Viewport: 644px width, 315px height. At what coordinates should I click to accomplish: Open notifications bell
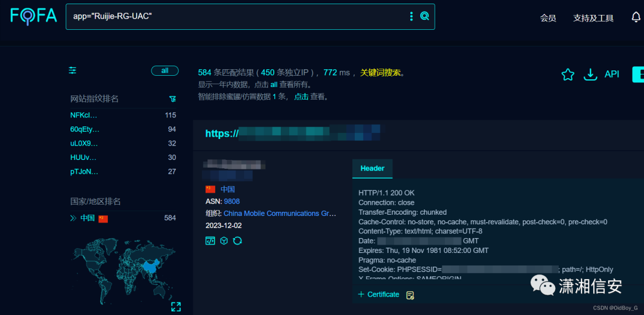(x=636, y=17)
